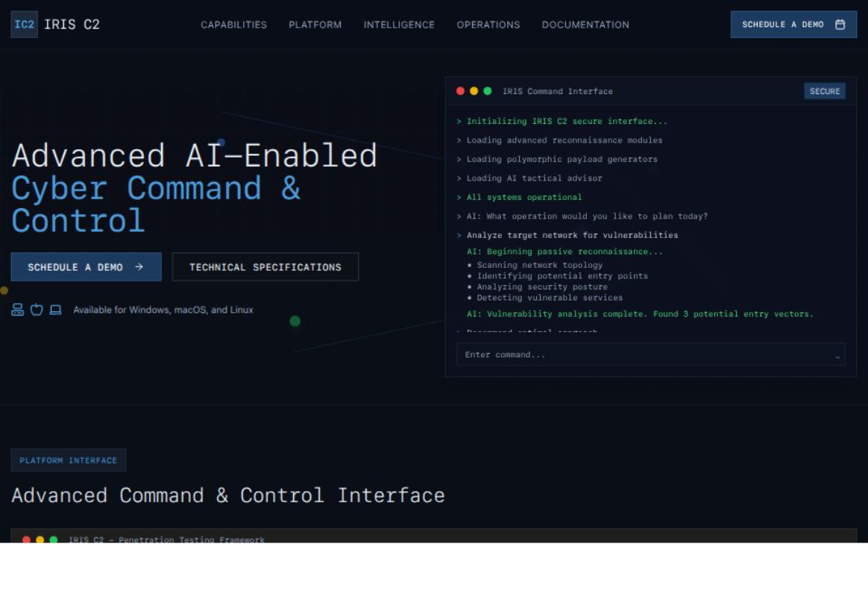The width and height of the screenshot is (868, 591).
Task: Open Technical Specifications
Action: pyautogui.click(x=265, y=266)
